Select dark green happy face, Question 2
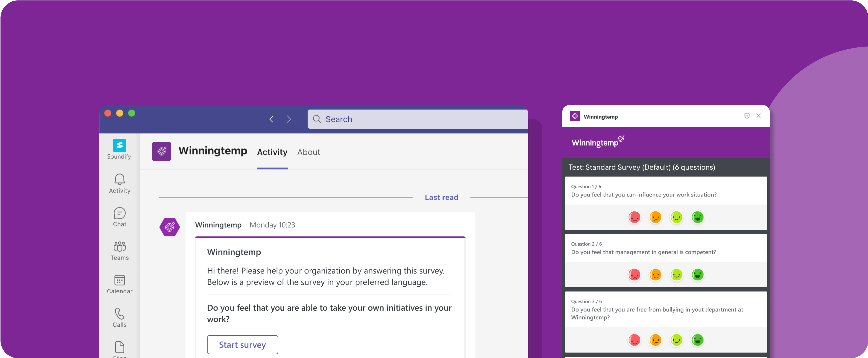Image resolution: width=868 pixels, height=358 pixels. click(x=698, y=275)
